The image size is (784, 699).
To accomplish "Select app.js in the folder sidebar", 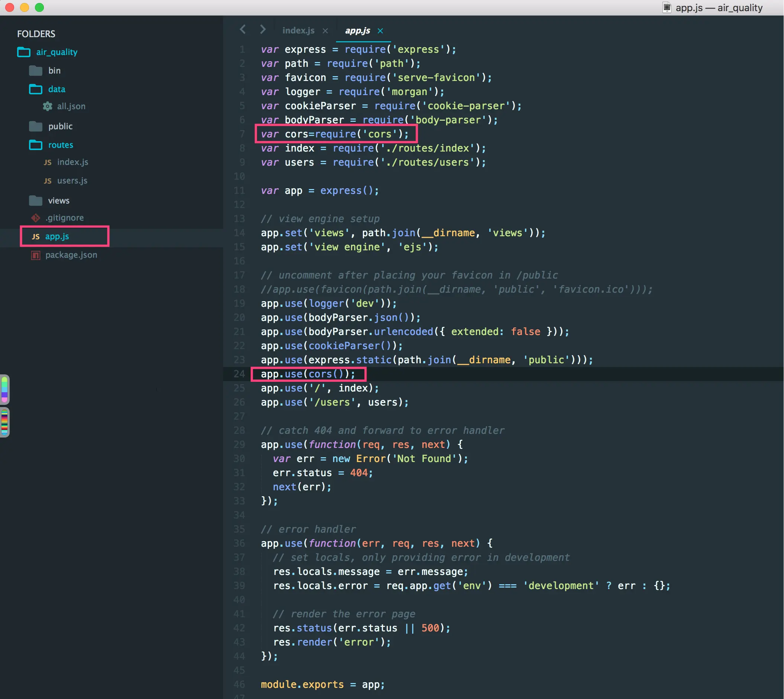I will (x=57, y=236).
